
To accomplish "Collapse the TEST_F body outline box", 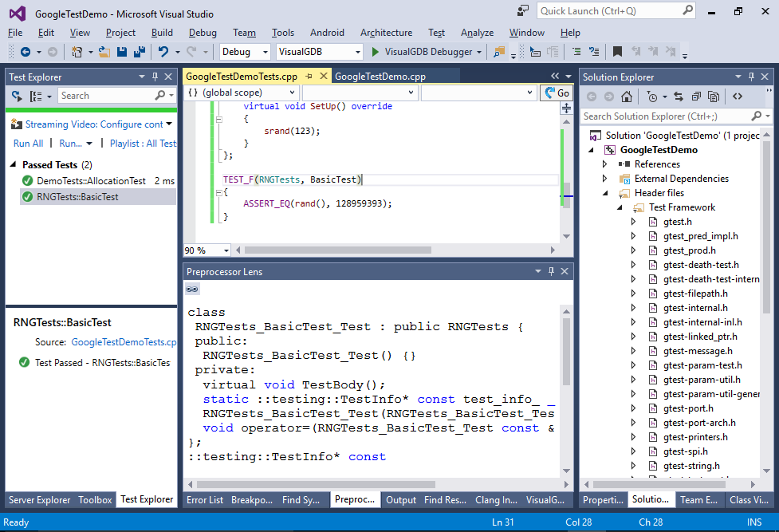I will pyautogui.click(x=218, y=192).
